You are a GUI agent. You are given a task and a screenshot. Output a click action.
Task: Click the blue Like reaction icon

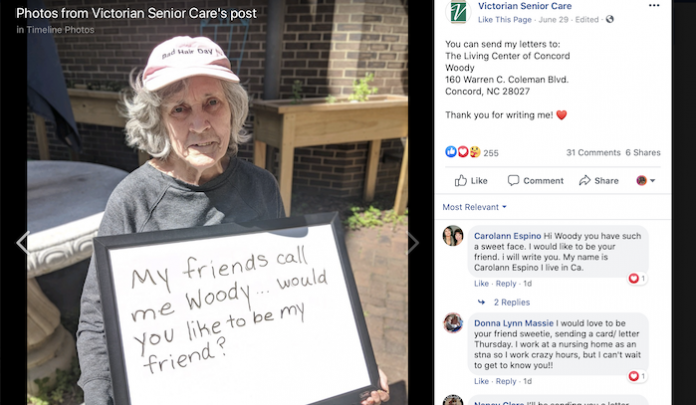click(451, 152)
